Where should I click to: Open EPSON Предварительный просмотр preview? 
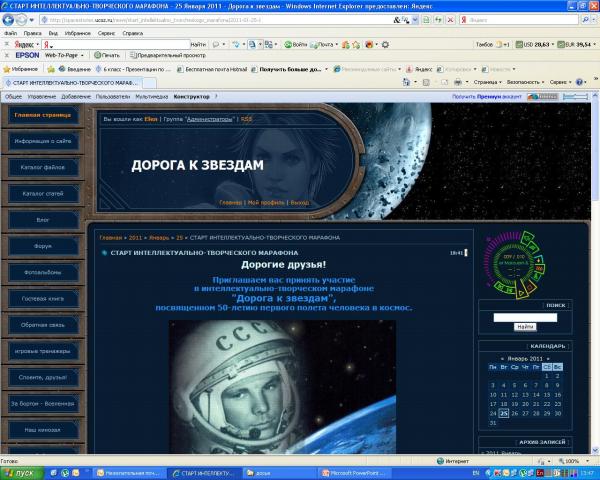(168, 56)
